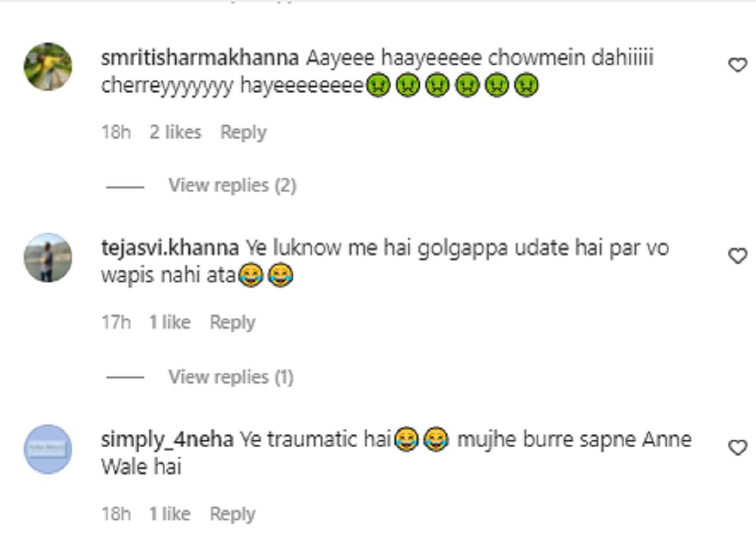Open smritisharmakhanna username link
Image resolution: width=756 pixels, height=534 pixels.
200,59
